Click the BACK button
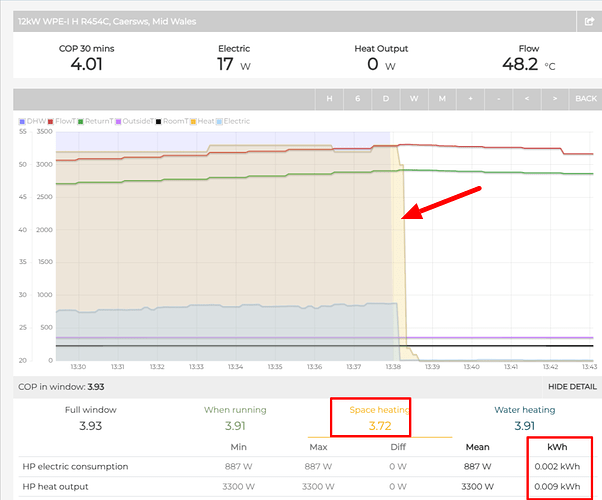This screenshot has height=500, width=602. [x=586, y=99]
